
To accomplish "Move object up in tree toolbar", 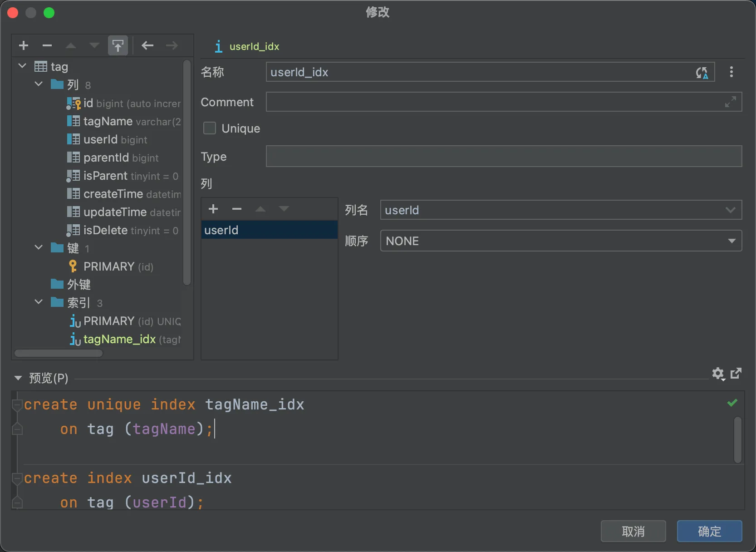I will click(x=71, y=45).
